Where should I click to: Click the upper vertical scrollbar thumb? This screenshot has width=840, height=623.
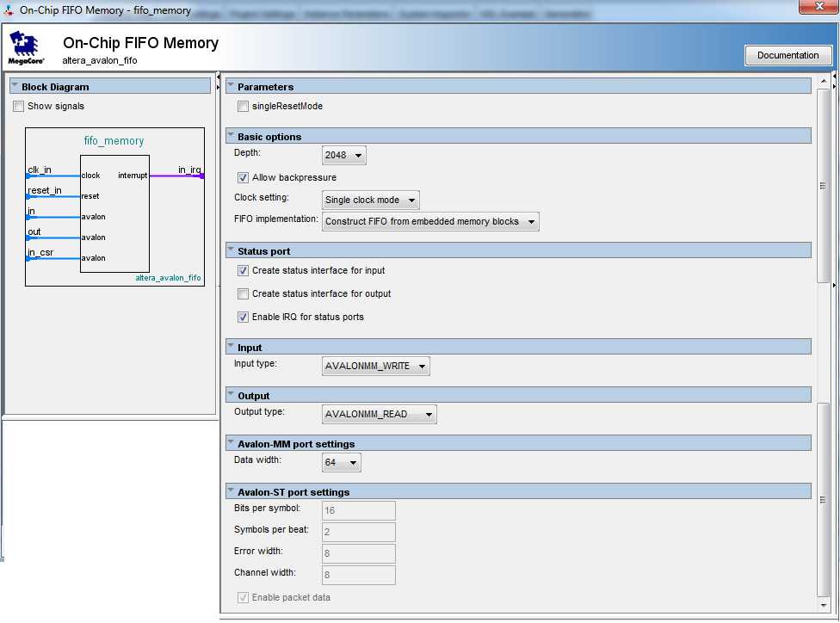824,185
